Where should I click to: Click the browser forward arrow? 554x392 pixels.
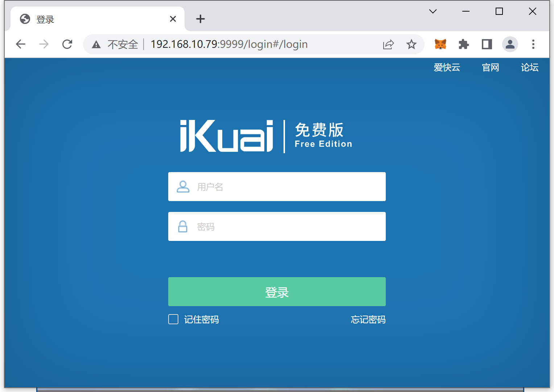click(44, 44)
